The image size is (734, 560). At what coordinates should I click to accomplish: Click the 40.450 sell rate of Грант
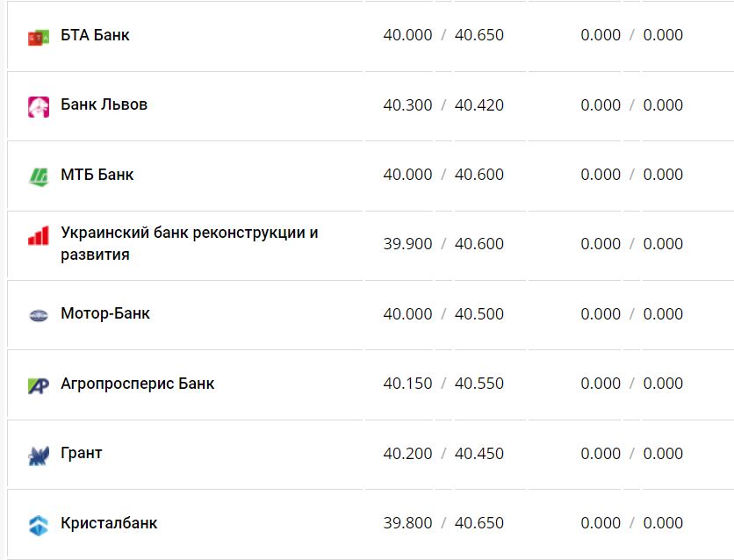click(481, 453)
